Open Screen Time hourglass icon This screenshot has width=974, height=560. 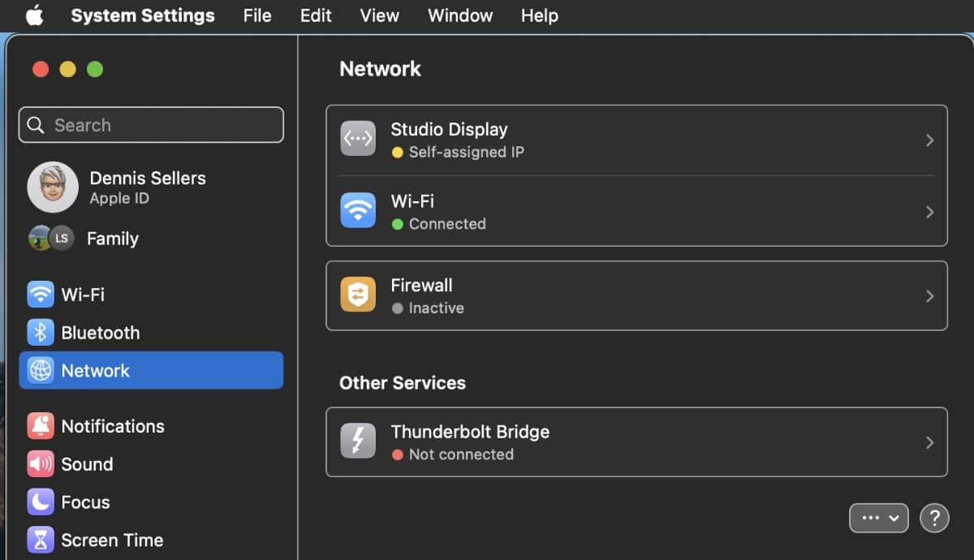[x=41, y=540]
